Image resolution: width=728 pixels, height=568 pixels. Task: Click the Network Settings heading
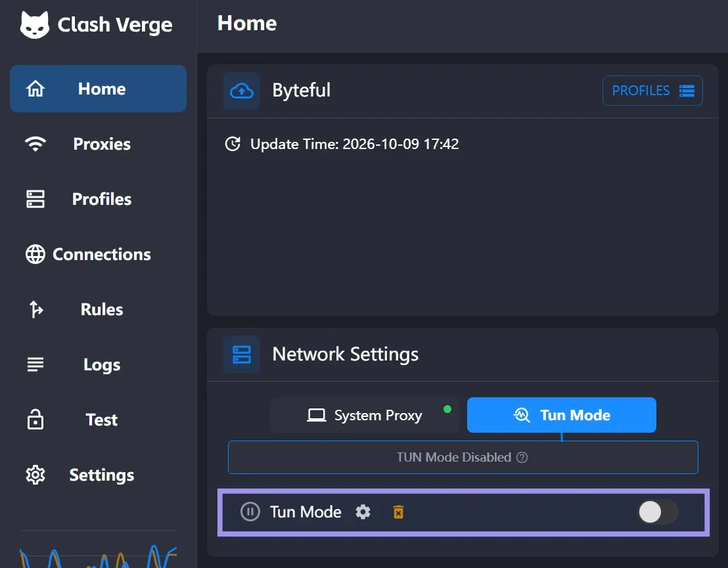pyautogui.click(x=345, y=355)
